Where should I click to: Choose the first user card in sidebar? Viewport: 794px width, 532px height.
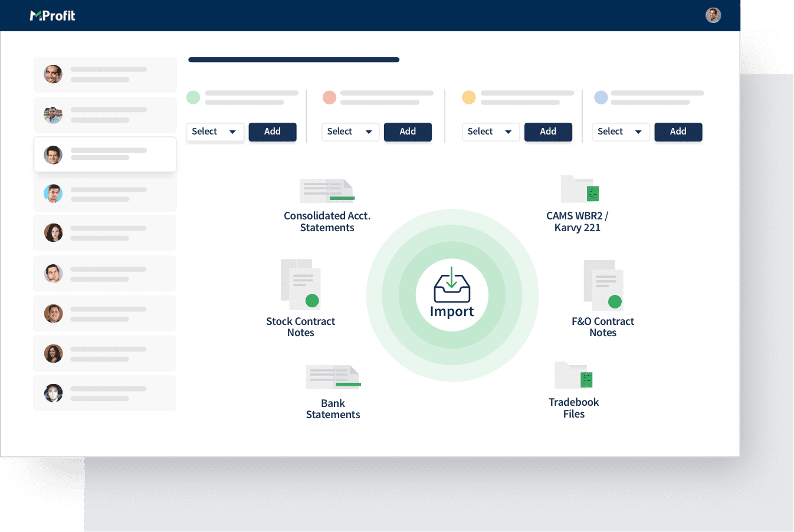(105, 74)
